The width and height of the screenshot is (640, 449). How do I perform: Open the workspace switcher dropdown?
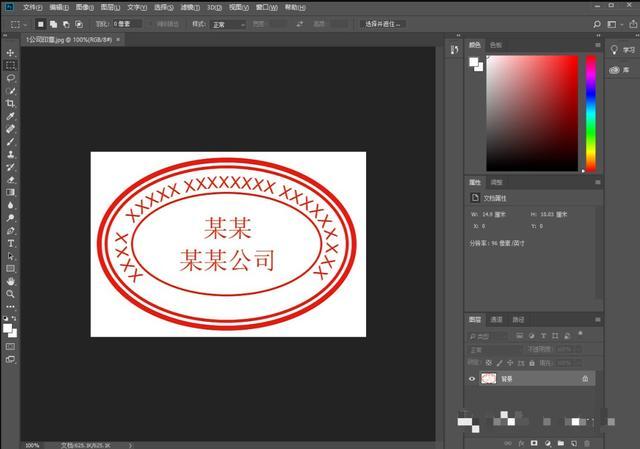pyautogui.click(x=615, y=24)
